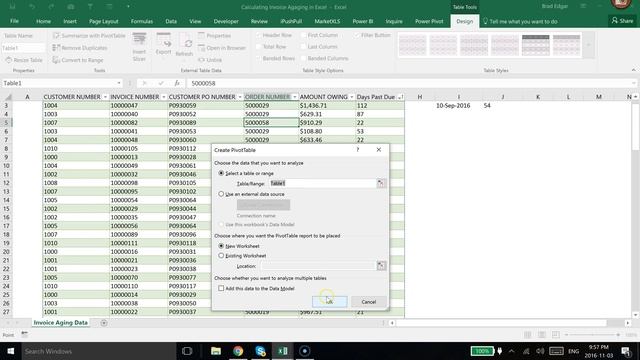Open the File tab
Image resolution: width=640 pixels, height=360 pixels.
(14, 21)
